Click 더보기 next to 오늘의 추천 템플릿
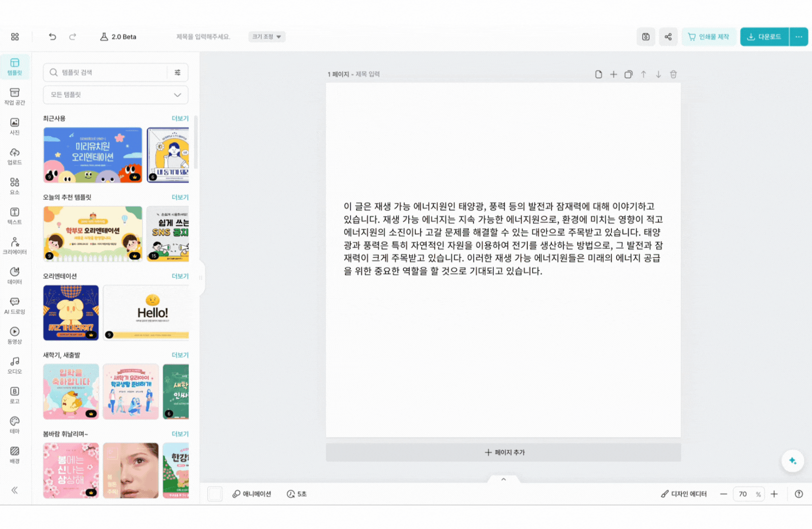Viewport: 812px width, 529px height. pos(180,197)
